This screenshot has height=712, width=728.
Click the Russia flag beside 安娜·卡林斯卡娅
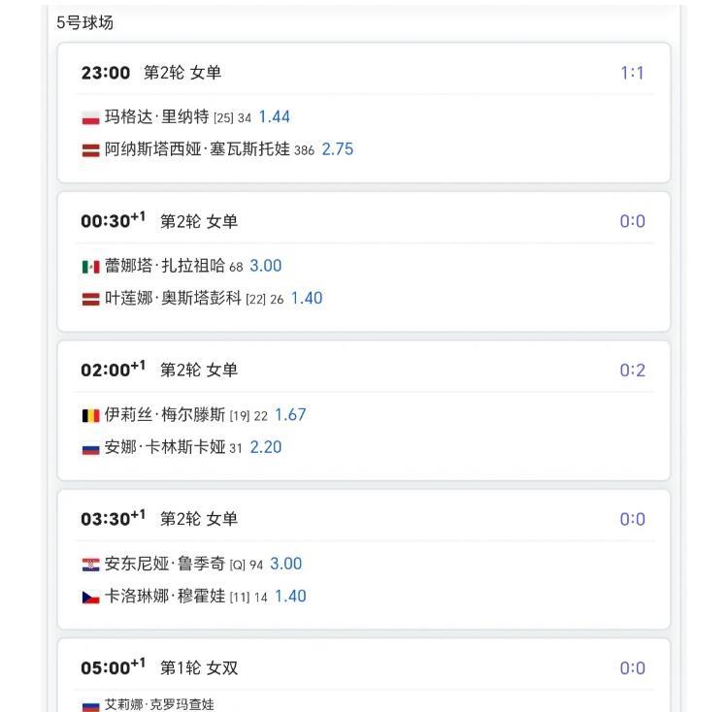coord(90,448)
